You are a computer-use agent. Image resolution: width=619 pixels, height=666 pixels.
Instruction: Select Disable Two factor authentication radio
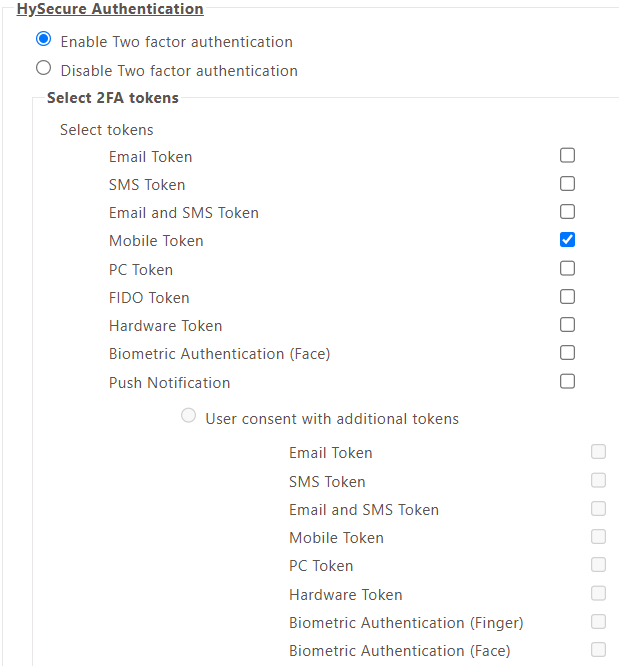click(x=43, y=68)
